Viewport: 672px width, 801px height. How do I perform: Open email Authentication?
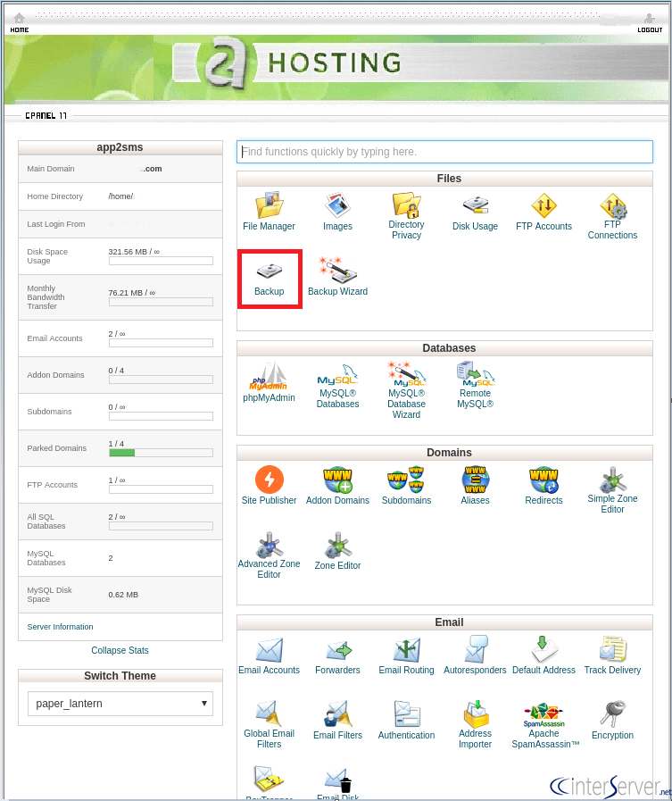(406, 721)
